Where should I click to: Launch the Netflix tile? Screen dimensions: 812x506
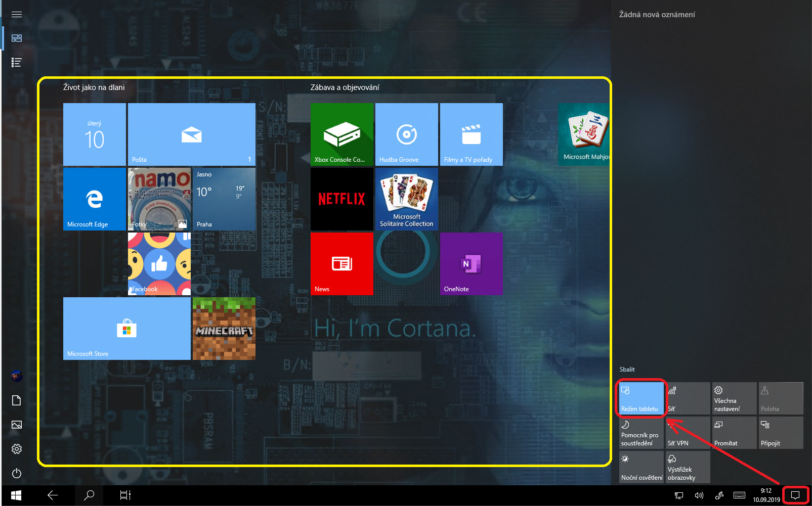click(x=342, y=199)
